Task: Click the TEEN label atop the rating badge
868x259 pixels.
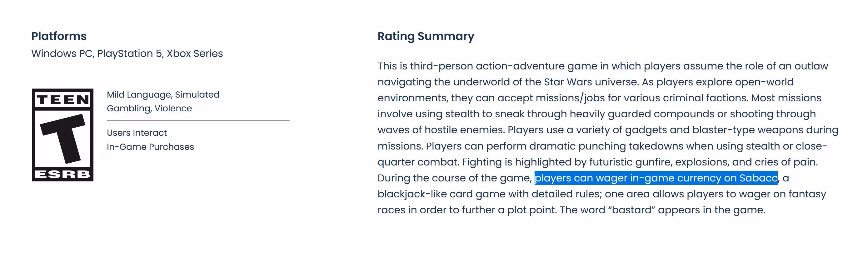Action: point(63,99)
